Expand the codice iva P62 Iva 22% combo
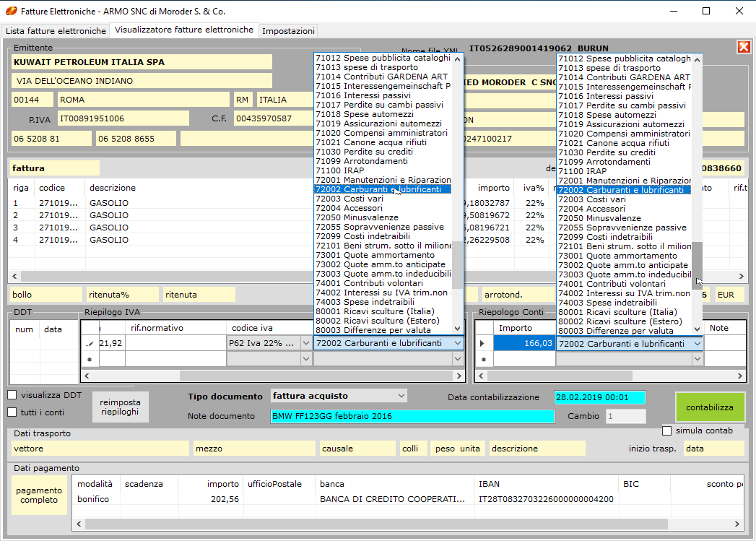The height and width of the screenshot is (541, 756). click(x=305, y=344)
